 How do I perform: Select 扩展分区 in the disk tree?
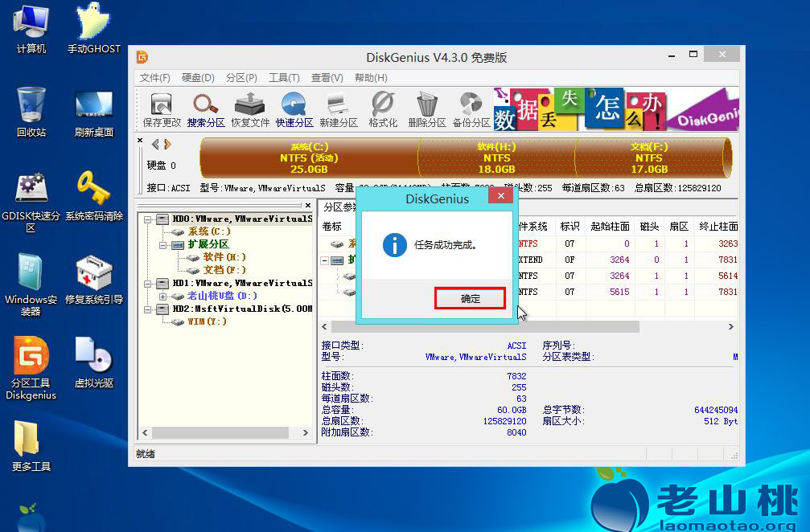click(x=208, y=244)
